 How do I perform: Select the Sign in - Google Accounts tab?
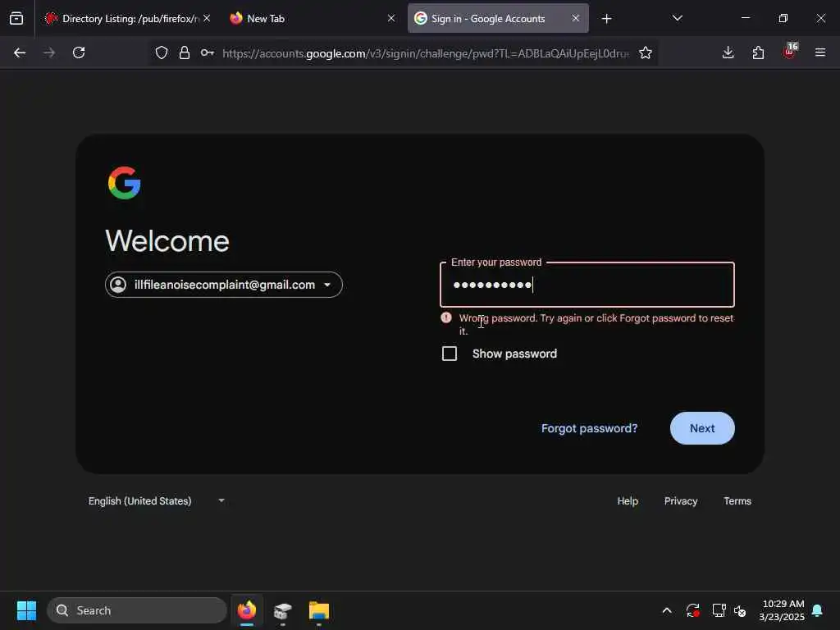point(498,18)
